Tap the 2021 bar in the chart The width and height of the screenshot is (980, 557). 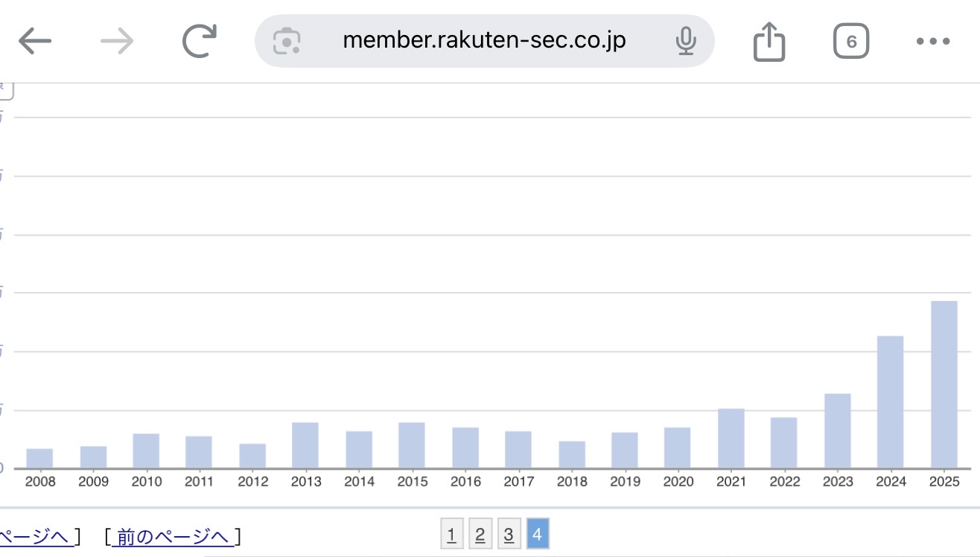click(x=731, y=438)
